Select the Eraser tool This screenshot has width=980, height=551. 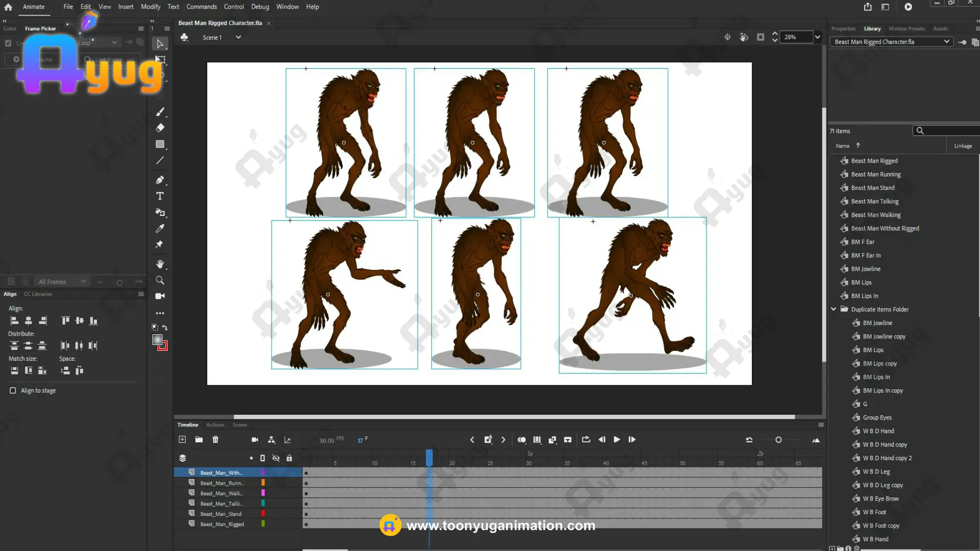point(160,128)
